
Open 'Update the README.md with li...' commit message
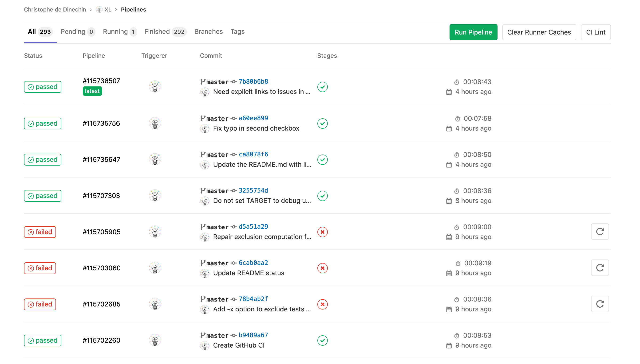coord(262,164)
